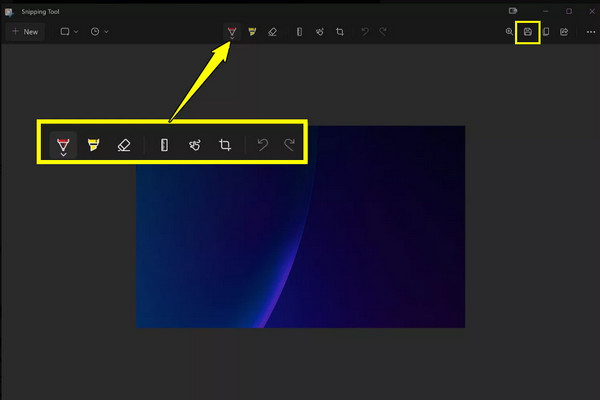Screen dimensions: 600x400
Task: Click the Snipping Tool app icon
Action: [9, 12]
